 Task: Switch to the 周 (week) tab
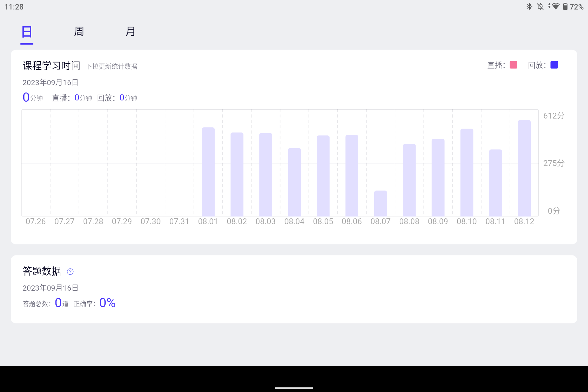[x=79, y=32]
